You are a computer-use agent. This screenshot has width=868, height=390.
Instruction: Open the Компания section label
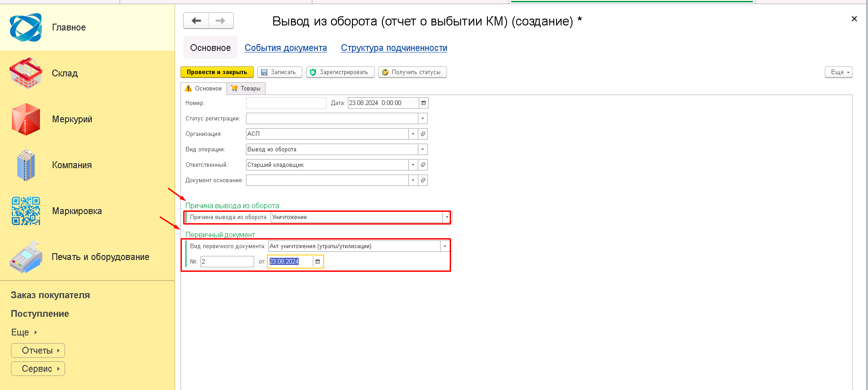point(72,165)
